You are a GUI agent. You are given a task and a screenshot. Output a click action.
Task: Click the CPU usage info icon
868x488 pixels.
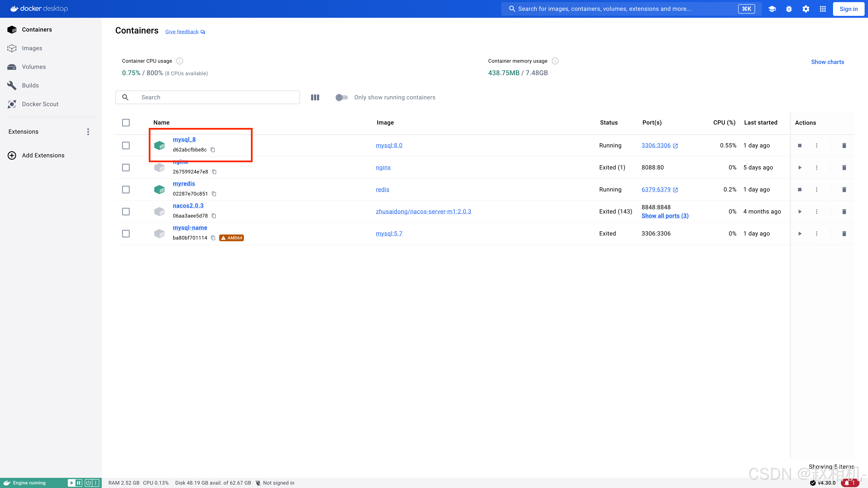pyautogui.click(x=180, y=61)
